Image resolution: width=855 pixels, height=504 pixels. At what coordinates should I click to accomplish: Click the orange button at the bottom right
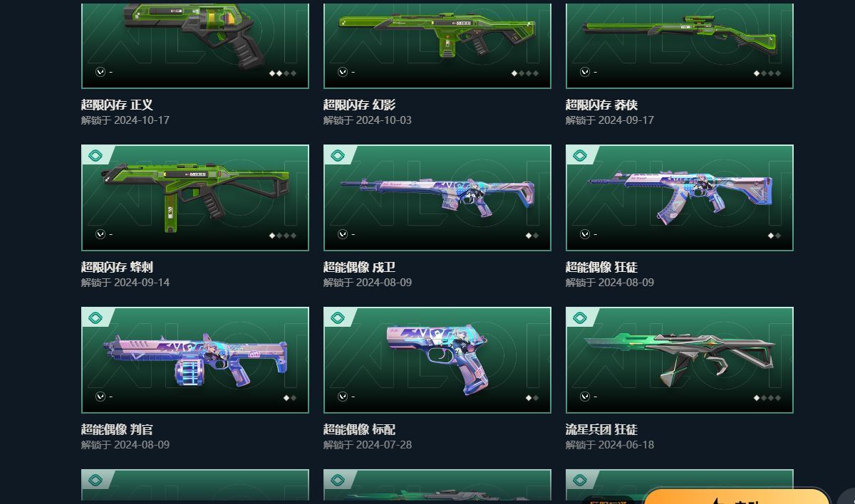tap(737, 496)
